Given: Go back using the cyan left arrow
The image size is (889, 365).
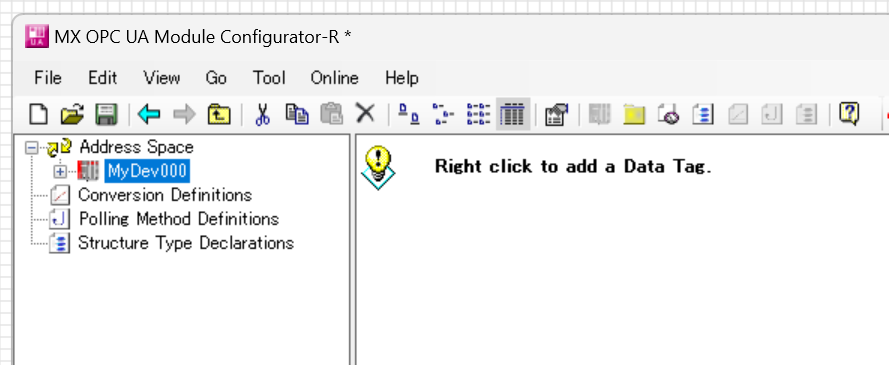Looking at the screenshot, I should pyautogui.click(x=149, y=114).
